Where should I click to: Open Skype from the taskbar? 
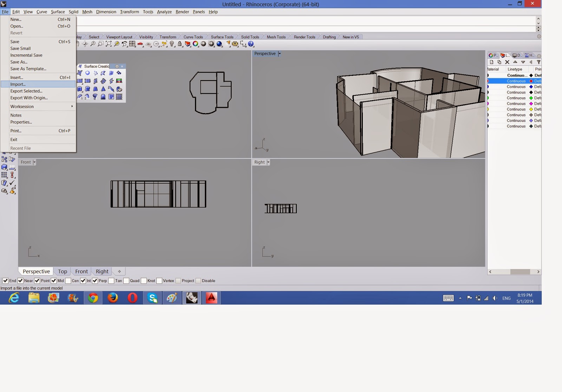pos(152,298)
